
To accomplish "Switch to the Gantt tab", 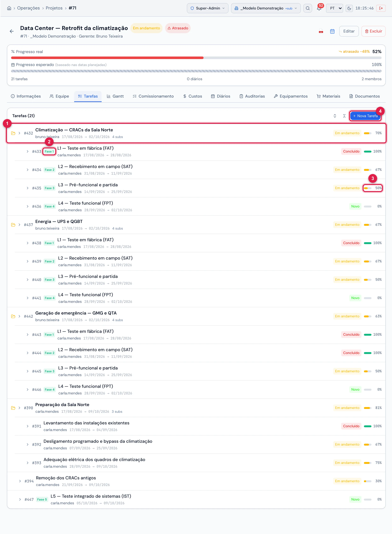I will [115, 96].
